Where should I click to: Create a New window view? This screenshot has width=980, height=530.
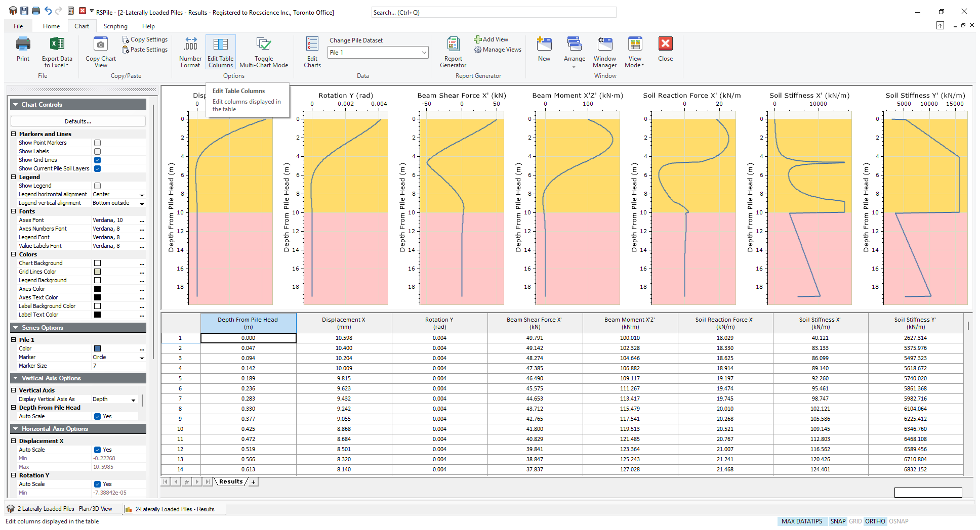click(544, 45)
